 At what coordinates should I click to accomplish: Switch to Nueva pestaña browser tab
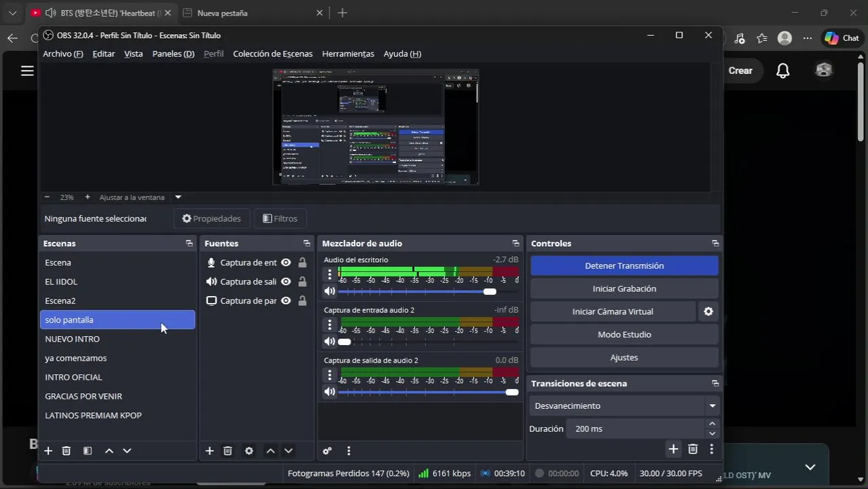click(x=254, y=13)
